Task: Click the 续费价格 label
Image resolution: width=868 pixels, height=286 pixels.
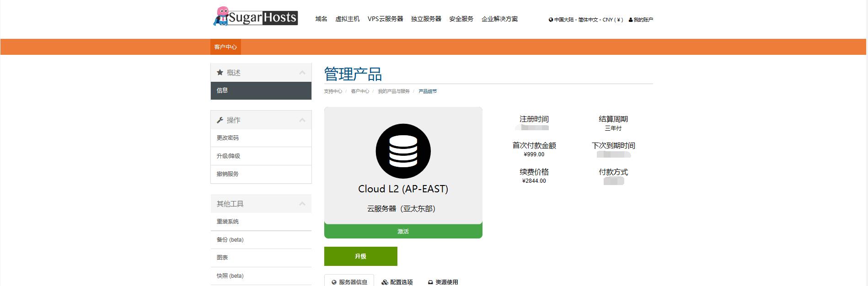Action: point(534,172)
